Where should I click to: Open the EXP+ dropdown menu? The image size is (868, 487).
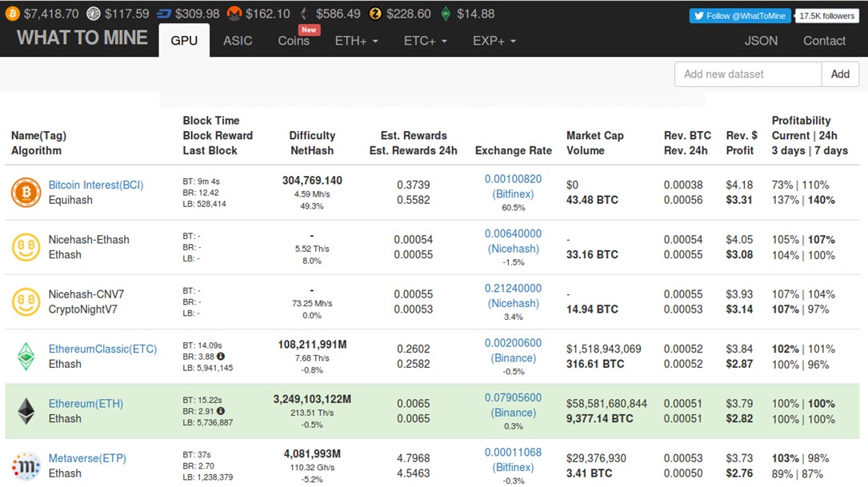tap(494, 41)
